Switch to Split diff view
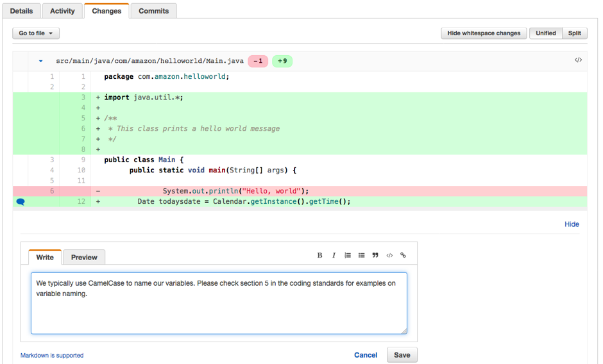 (575, 33)
